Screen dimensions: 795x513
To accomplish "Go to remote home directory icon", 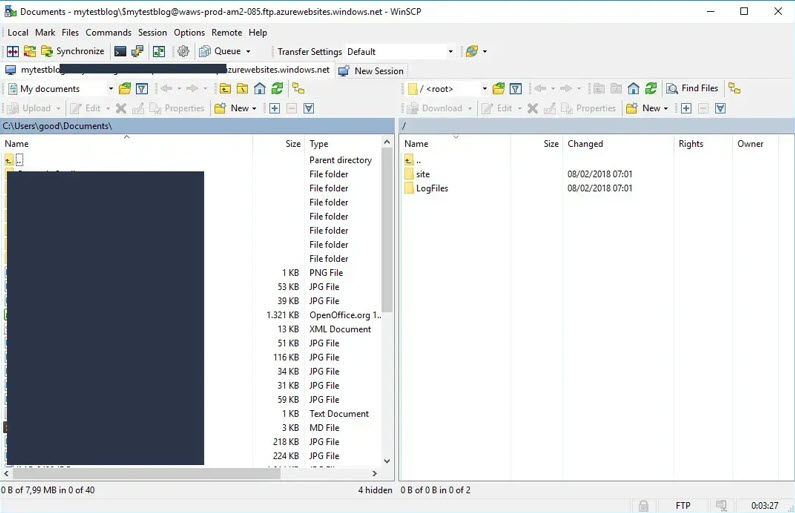I will click(633, 89).
